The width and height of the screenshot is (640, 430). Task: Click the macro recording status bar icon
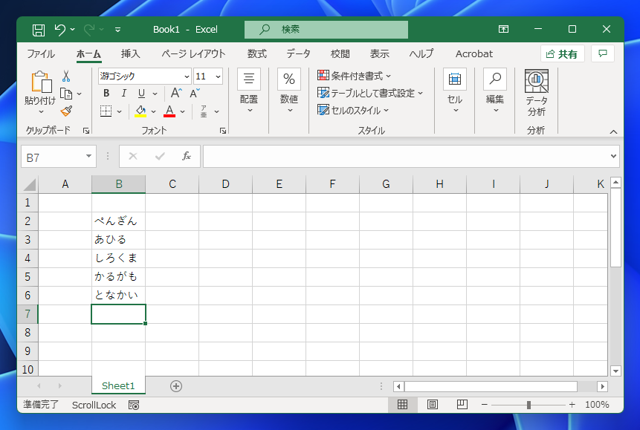tap(133, 405)
